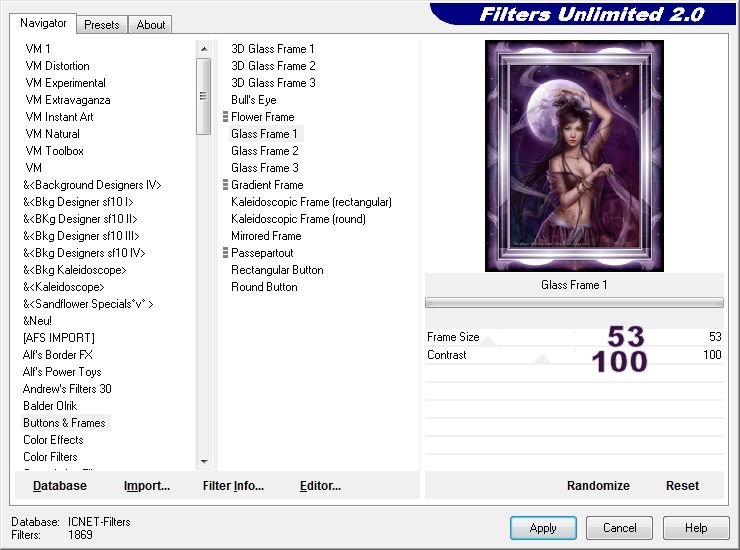Screen dimensions: 740x550
Task: Select the VM Natural category
Action: [52, 134]
